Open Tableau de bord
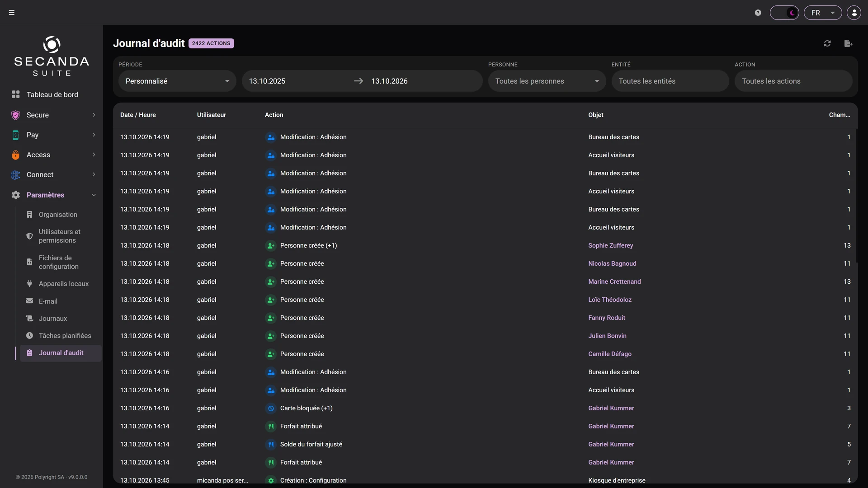Image resolution: width=868 pixels, height=488 pixels. (52, 94)
